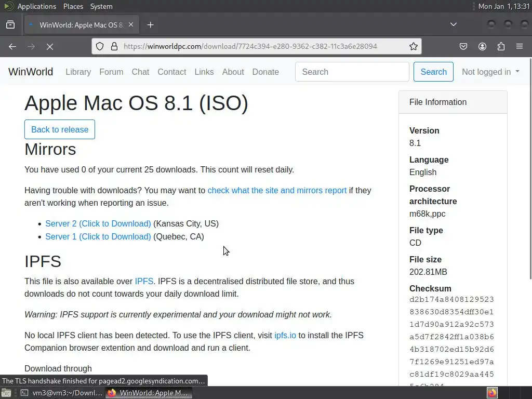Viewport: 532px width, 399px height.
Task: Open the extensions puzzle icon
Action: [x=501, y=46]
